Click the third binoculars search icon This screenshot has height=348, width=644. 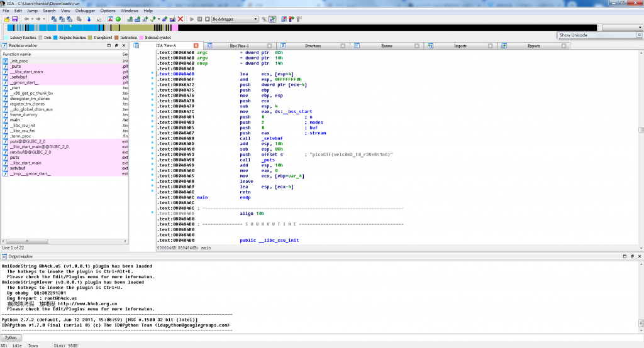click(69, 19)
